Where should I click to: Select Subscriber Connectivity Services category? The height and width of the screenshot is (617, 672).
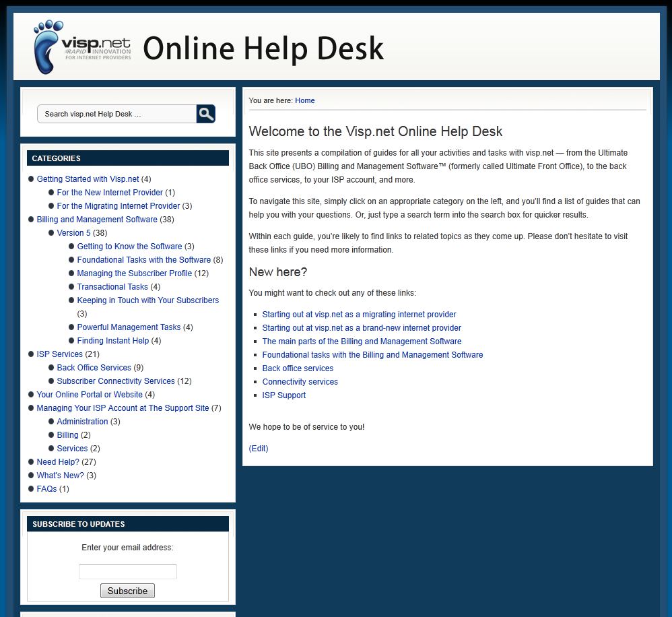click(x=116, y=381)
